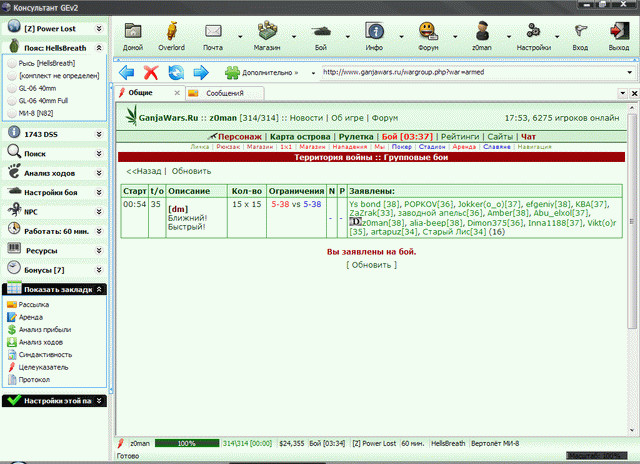This screenshot has width=640, height=464.
Task: Open Персонаж in the game menu
Action: [240, 137]
